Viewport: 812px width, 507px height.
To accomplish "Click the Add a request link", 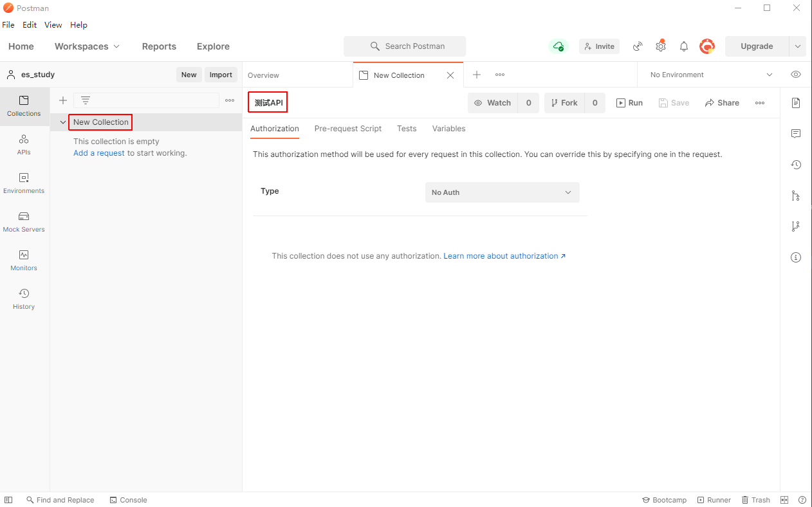I will click(98, 153).
